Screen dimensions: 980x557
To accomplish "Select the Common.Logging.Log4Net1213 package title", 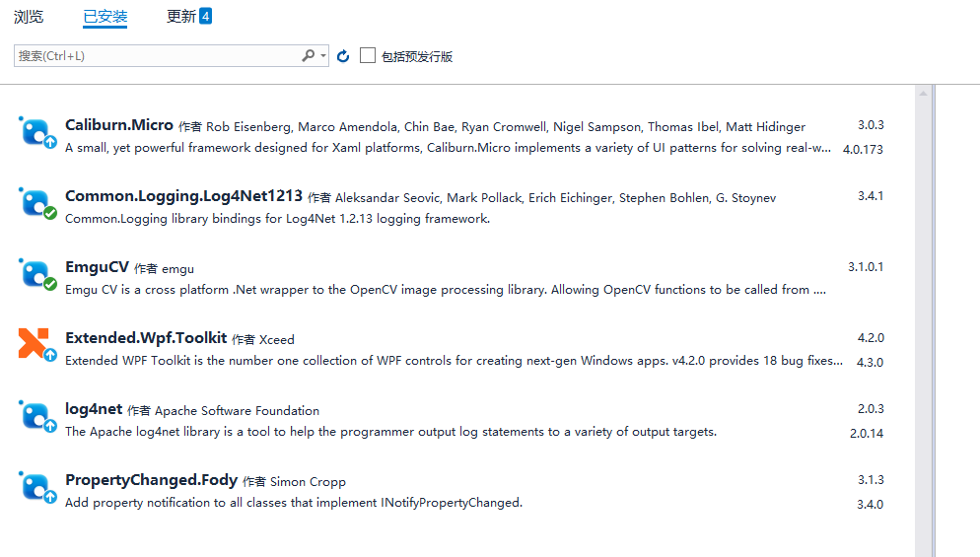I will click(183, 196).
